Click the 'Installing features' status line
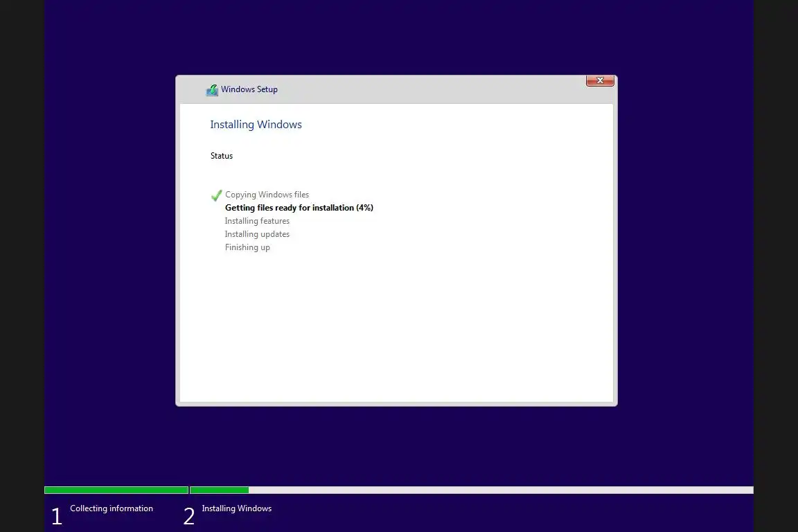 point(257,221)
